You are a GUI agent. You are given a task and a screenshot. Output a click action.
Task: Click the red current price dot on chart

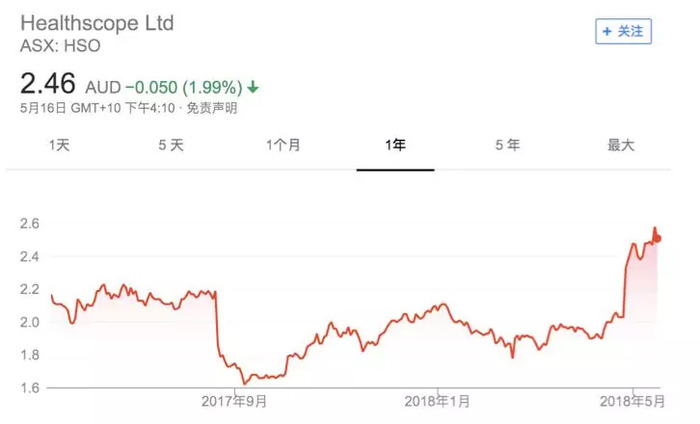657,239
